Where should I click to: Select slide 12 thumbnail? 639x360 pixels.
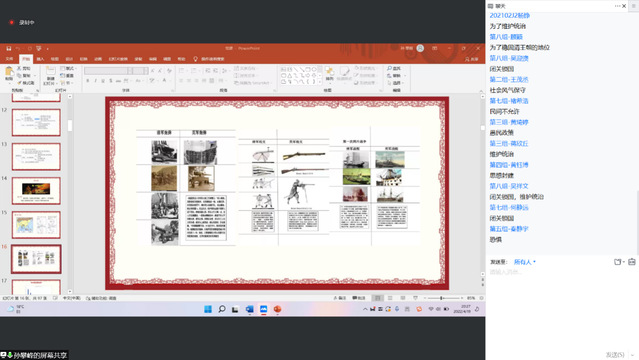point(36,122)
